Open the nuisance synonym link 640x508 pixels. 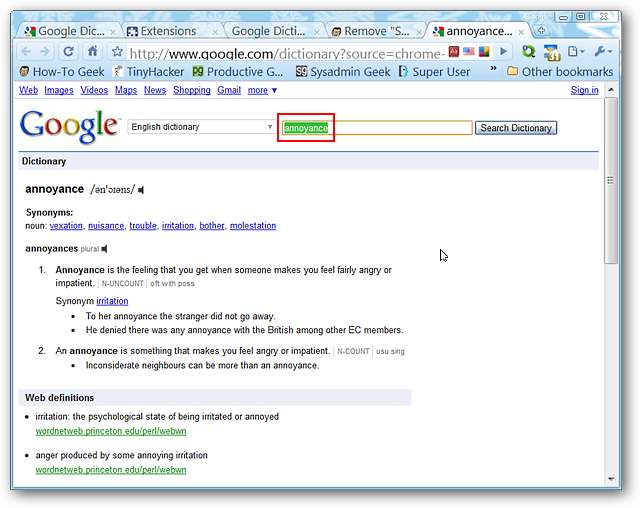pyautogui.click(x=106, y=226)
